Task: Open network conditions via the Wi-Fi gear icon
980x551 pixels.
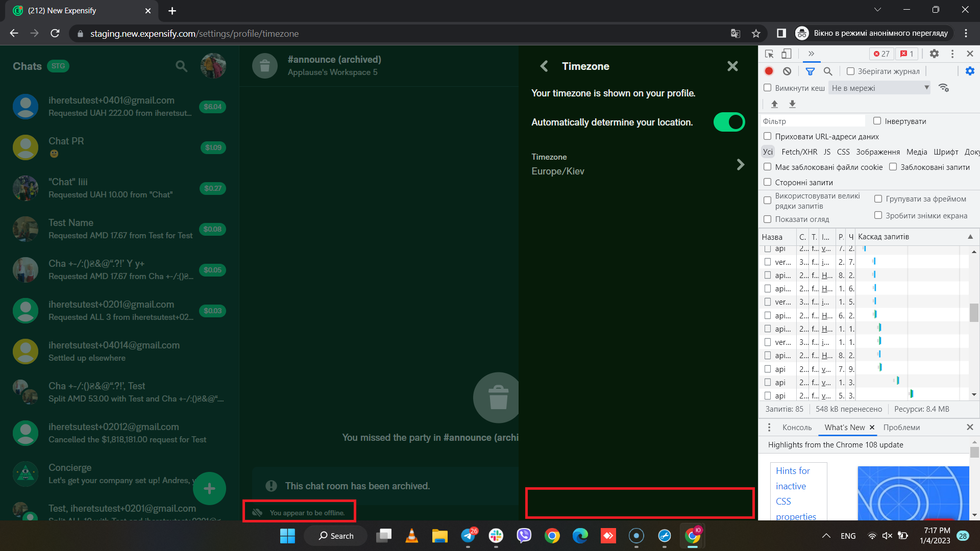Action: click(944, 87)
